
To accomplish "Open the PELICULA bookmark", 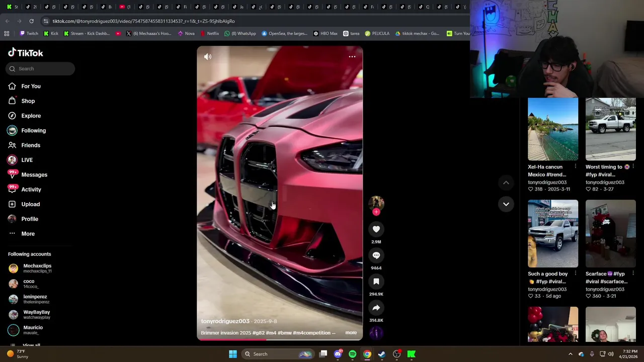I will (x=377, y=34).
